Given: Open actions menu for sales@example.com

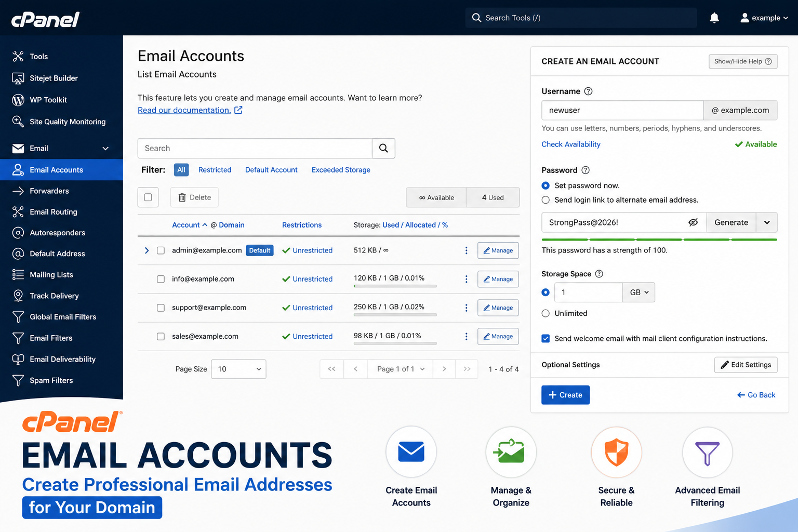Looking at the screenshot, I should [466, 336].
